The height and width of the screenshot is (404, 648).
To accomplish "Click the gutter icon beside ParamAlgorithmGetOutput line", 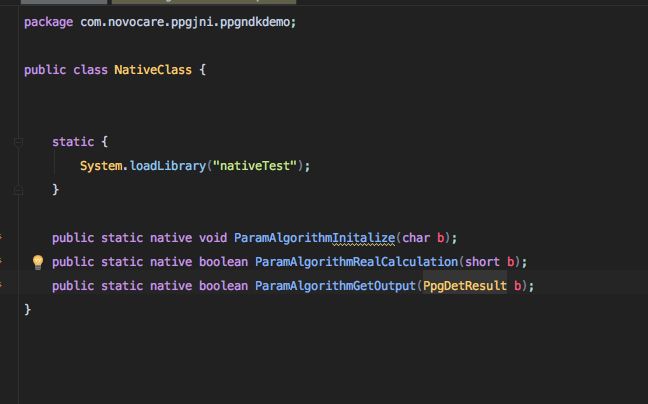I will tap(1, 285).
